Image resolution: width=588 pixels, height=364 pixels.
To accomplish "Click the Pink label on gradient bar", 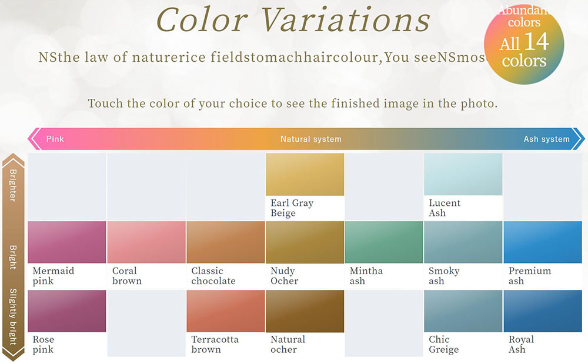I will (x=55, y=139).
